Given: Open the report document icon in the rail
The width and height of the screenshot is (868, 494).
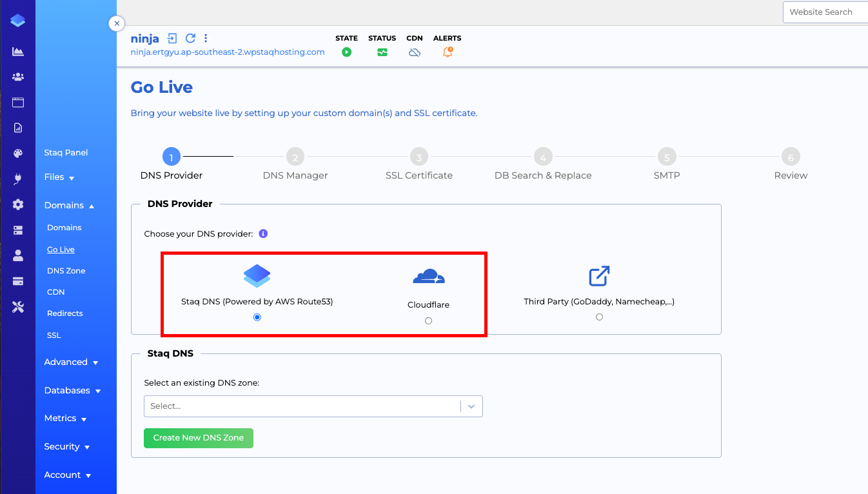Looking at the screenshot, I should point(18,128).
